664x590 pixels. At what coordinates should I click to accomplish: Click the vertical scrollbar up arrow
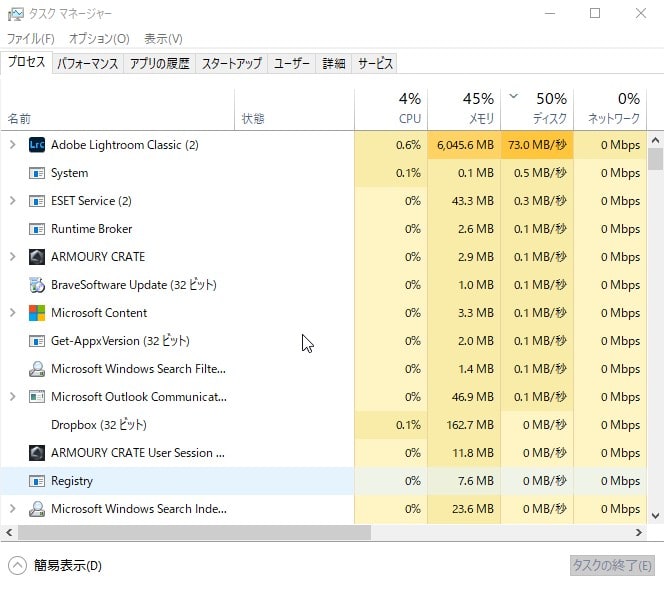click(x=655, y=140)
